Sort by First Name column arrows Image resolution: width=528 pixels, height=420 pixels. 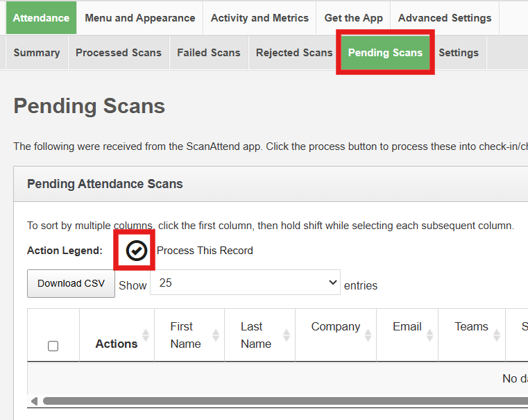point(216,335)
